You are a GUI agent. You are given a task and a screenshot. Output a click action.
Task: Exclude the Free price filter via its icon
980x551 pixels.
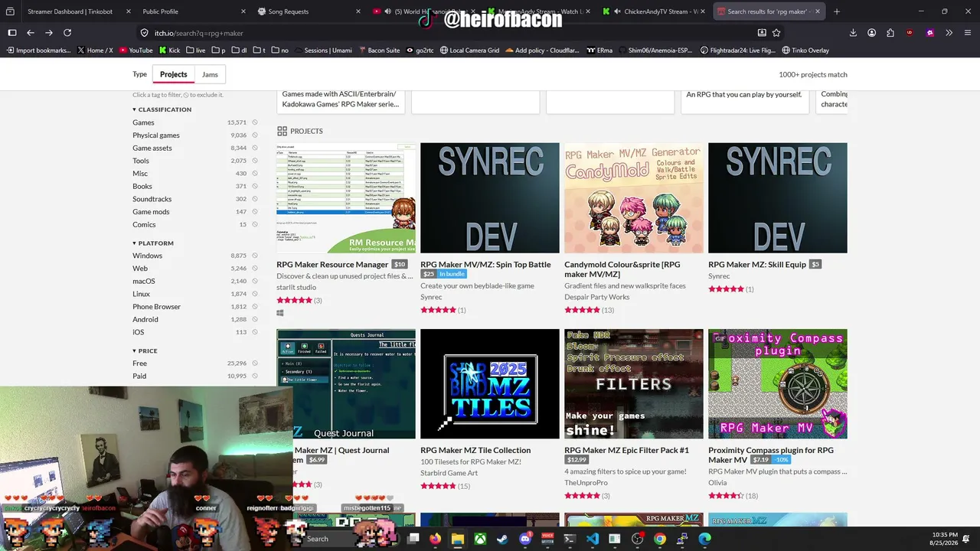(x=255, y=364)
